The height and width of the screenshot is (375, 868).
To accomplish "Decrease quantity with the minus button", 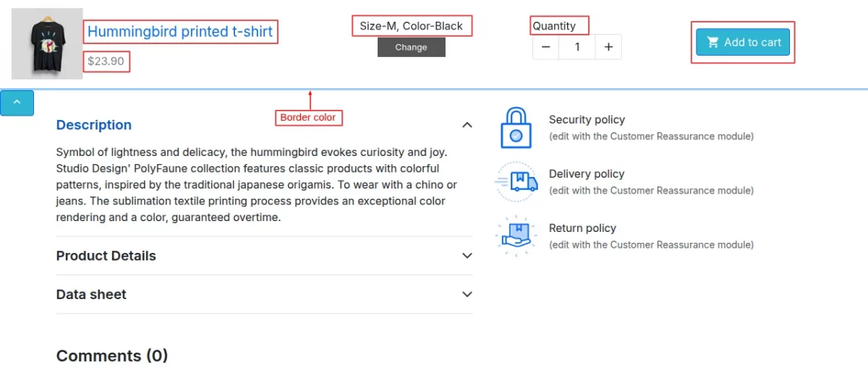I will tap(546, 47).
